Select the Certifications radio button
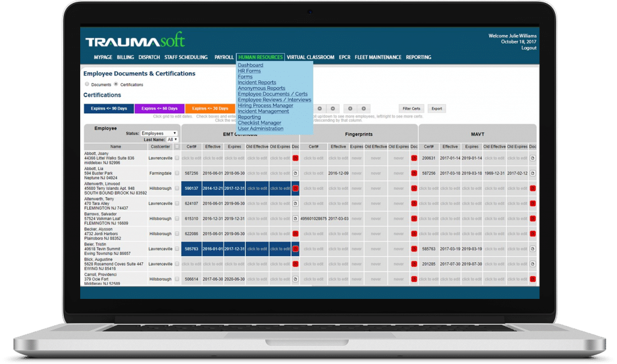 point(116,84)
